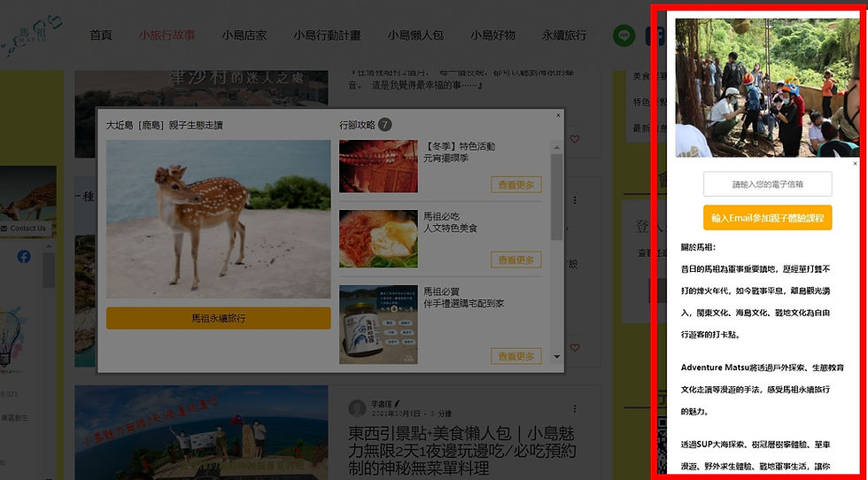Open the 東西引景點 post cover image
868x480 pixels.
point(202,432)
